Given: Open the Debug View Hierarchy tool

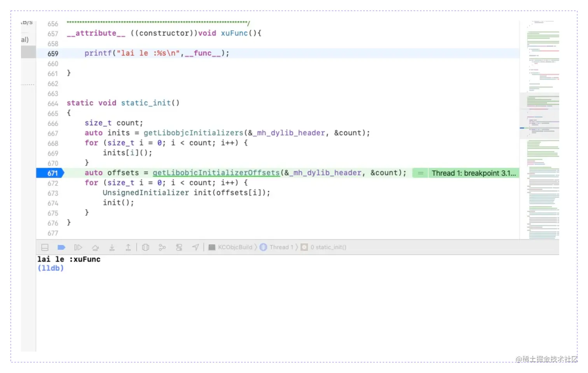Looking at the screenshot, I should click(x=145, y=247).
